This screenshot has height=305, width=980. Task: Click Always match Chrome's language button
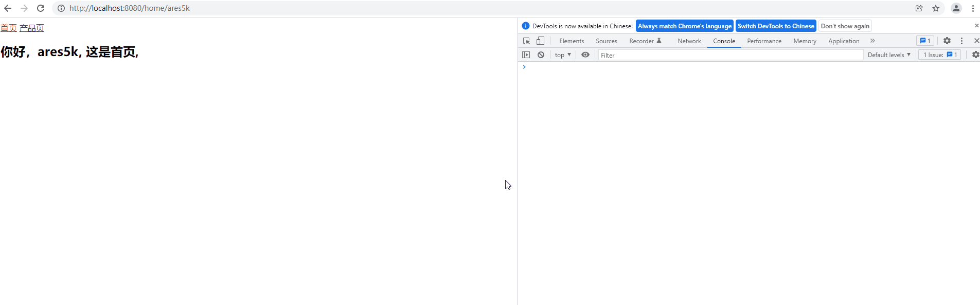click(x=685, y=26)
